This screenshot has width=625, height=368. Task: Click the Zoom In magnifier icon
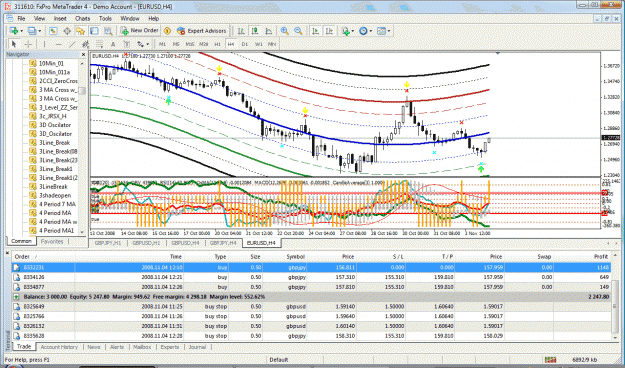point(284,31)
